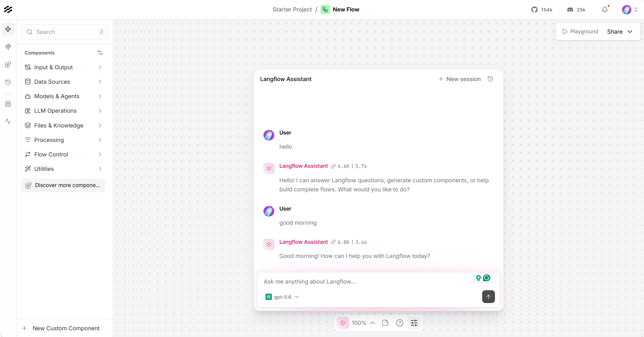Open the Playground
Viewport: 644px width, 337px height.
click(x=580, y=32)
